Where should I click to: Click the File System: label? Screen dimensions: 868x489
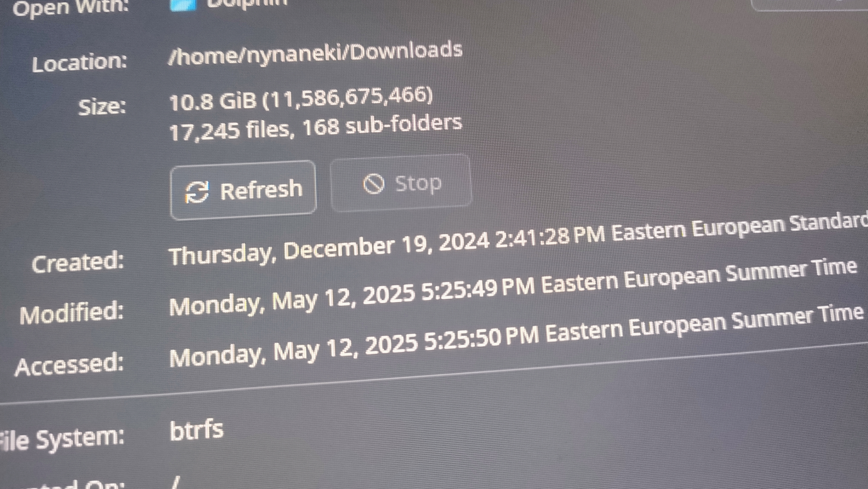(x=62, y=439)
